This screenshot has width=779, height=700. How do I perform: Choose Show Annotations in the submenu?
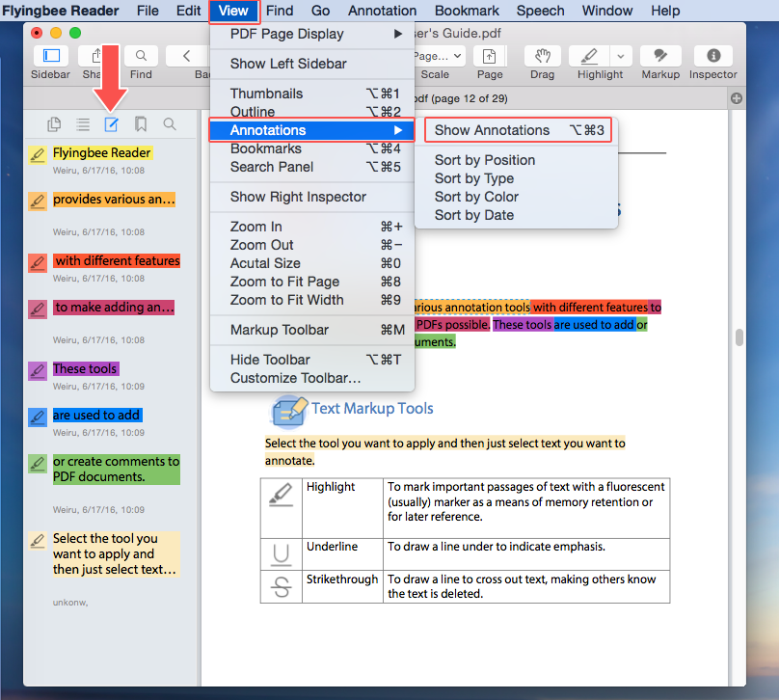pyautogui.click(x=518, y=130)
